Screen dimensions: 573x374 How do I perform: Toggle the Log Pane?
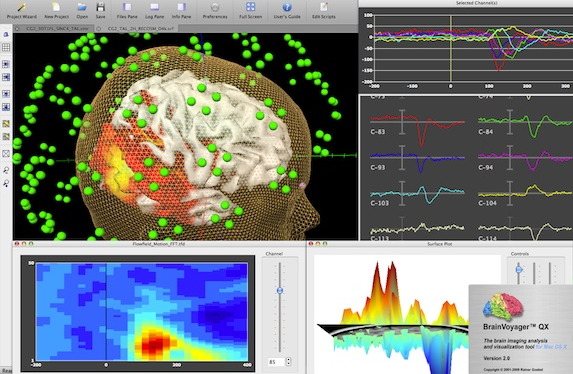[x=154, y=10]
